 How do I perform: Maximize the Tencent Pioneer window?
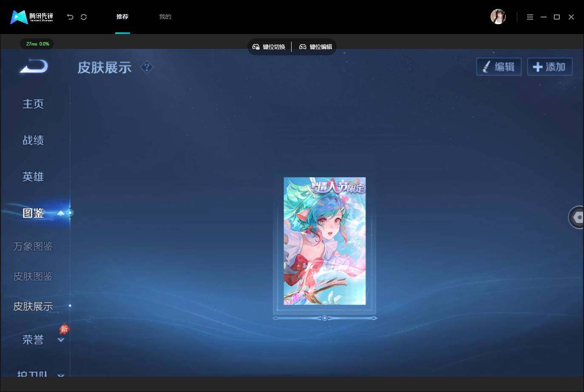click(x=557, y=17)
